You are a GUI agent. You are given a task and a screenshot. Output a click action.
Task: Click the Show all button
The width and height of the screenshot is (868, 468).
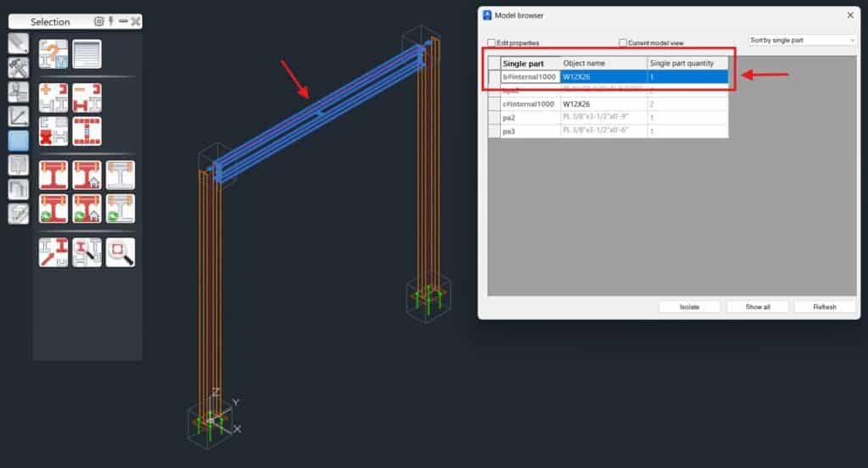[757, 307]
